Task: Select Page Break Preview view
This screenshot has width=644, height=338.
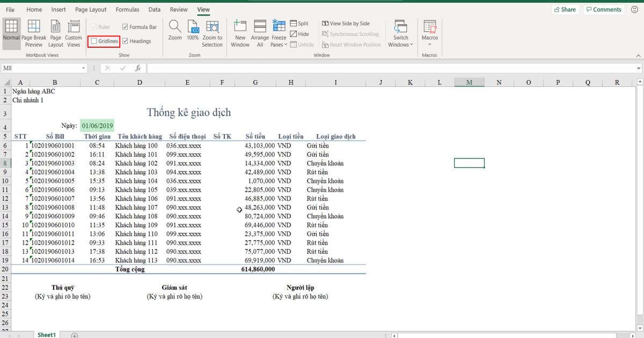Action: point(33,33)
